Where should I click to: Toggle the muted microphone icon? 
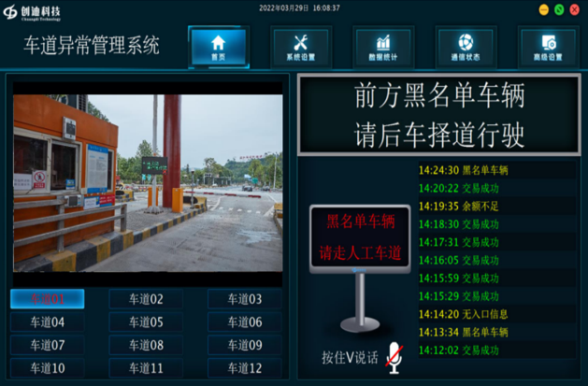394,357
